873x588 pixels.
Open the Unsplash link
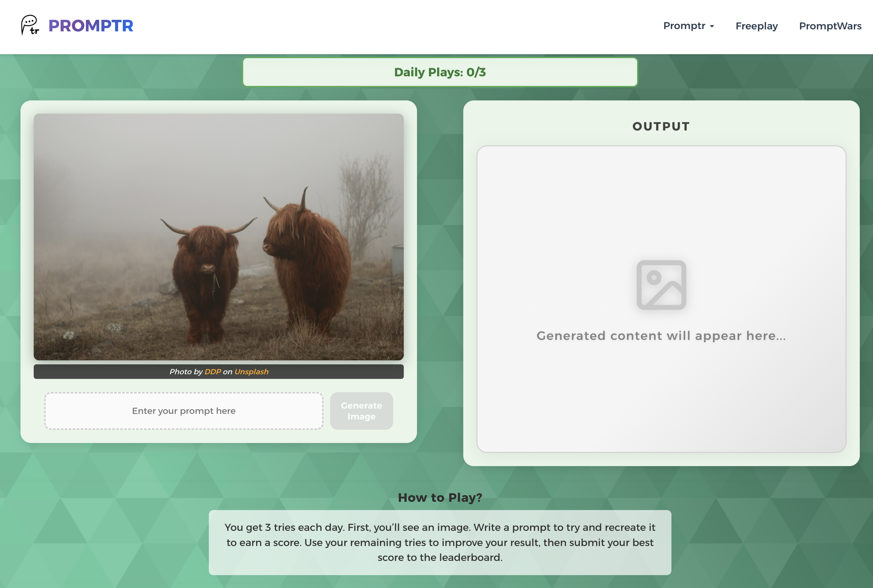pyautogui.click(x=251, y=372)
